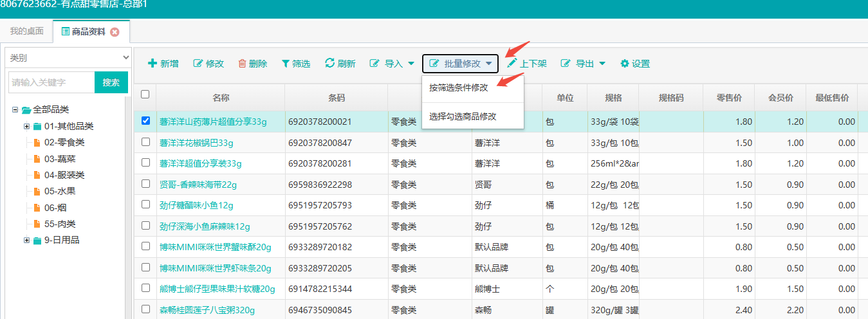
Task: Open the 批量修改 batch edit dropdown
Action: [461, 64]
